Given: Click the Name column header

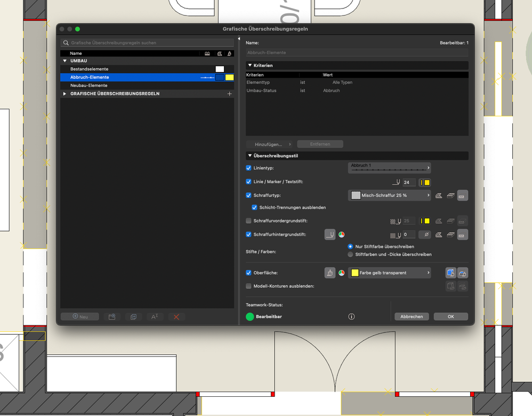Looking at the screenshot, I should click(76, 53).
